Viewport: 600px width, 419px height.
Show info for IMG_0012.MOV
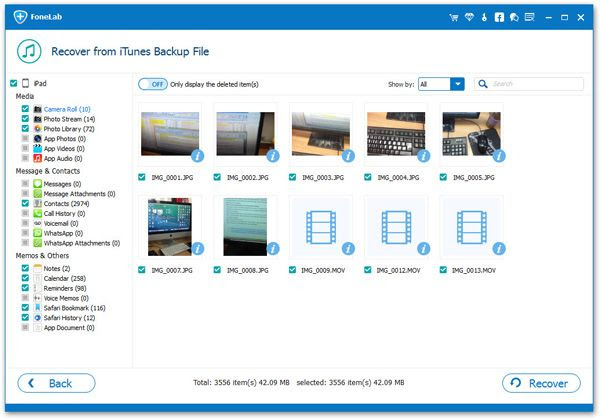tap(424, 249)
